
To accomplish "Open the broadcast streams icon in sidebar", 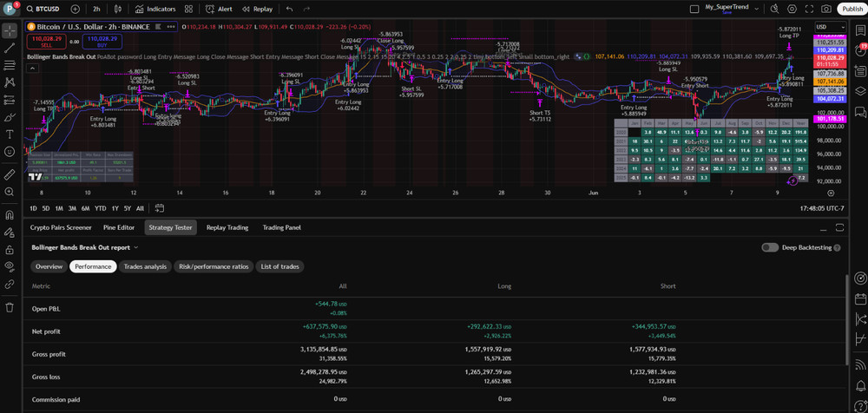I will (860, 364).
